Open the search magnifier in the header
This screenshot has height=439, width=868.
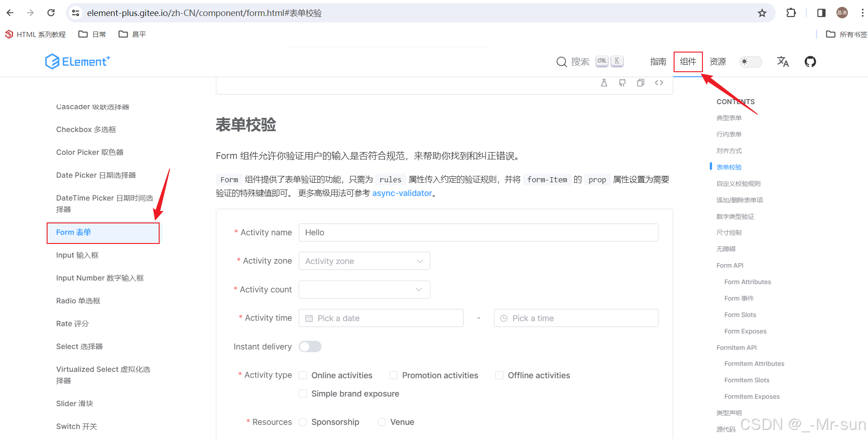click(562, 62)
